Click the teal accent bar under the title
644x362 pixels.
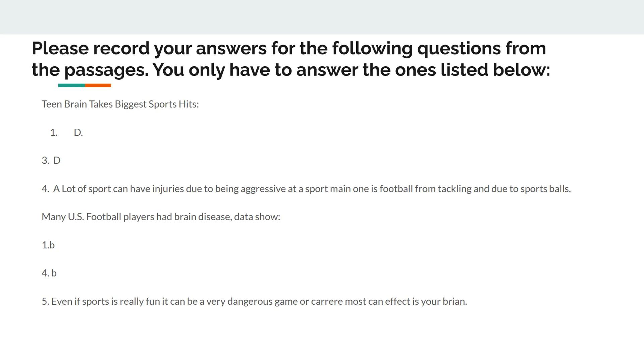click(71, 85)
